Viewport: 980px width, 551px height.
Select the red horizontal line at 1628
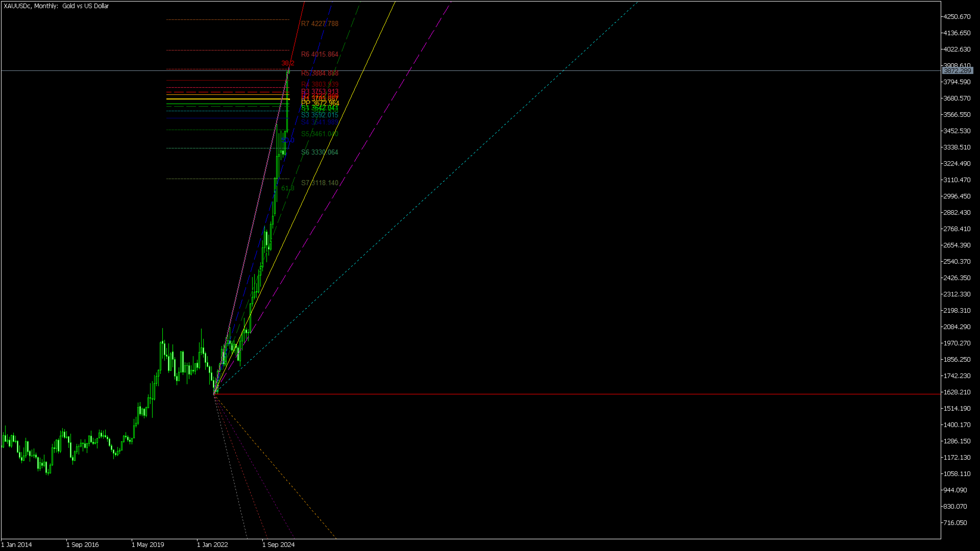[x=561, y=394]
